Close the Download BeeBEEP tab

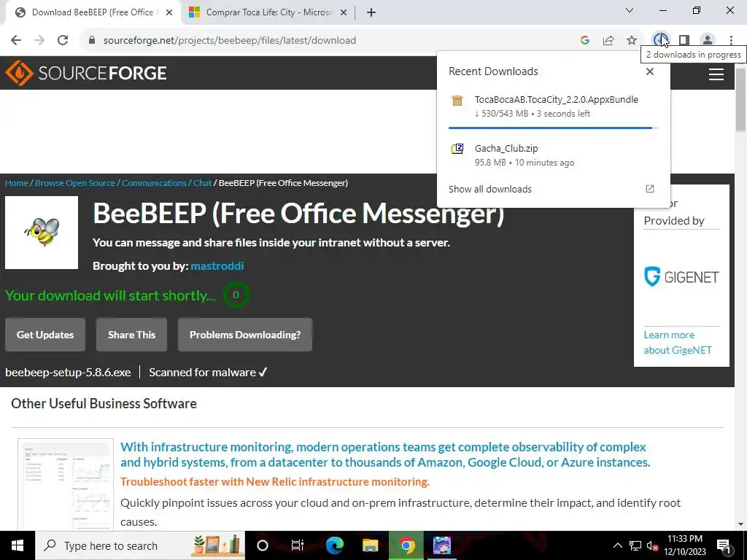[169, 13]
